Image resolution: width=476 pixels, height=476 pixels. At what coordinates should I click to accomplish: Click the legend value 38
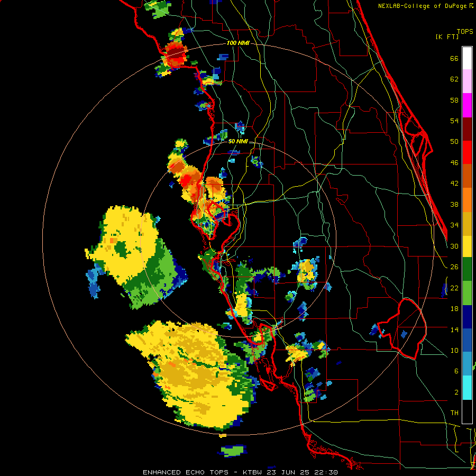click(x=454, y=204)
